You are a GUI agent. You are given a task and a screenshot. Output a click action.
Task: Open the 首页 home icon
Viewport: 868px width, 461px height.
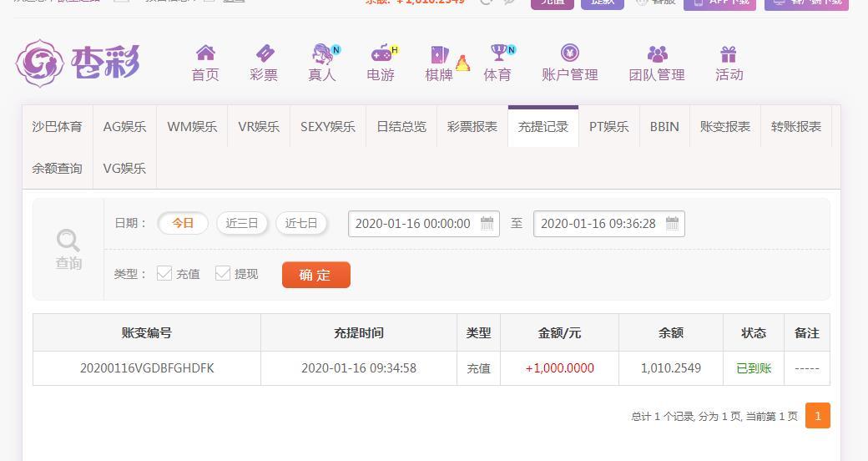(205, 53)
